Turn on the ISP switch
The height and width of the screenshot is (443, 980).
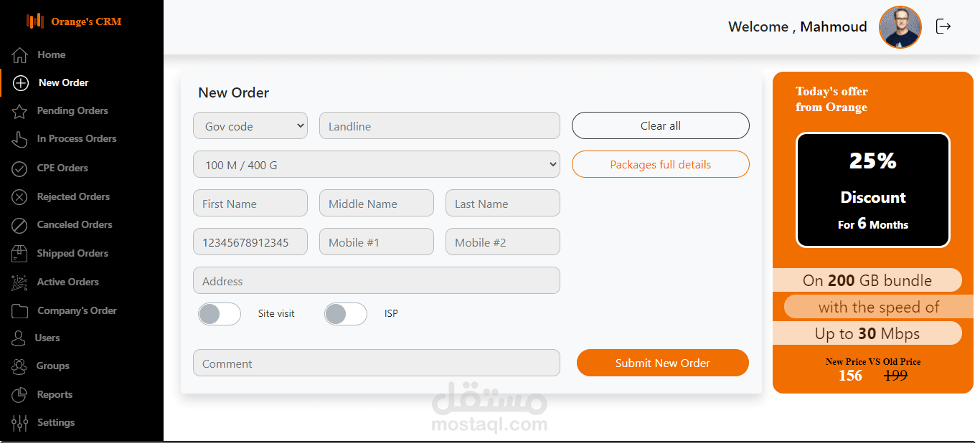pyautogui.click(x=346, y=314)
